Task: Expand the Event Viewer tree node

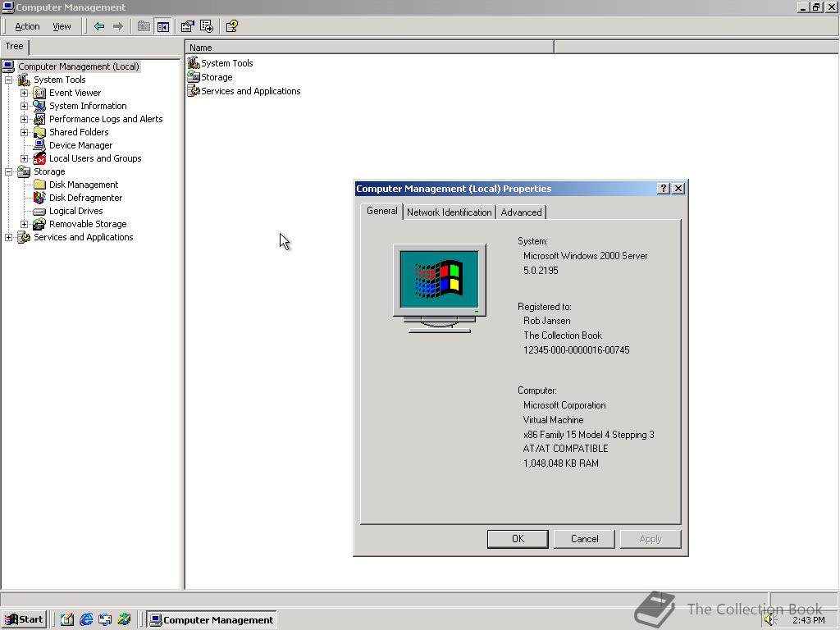Action: (25, 92)
